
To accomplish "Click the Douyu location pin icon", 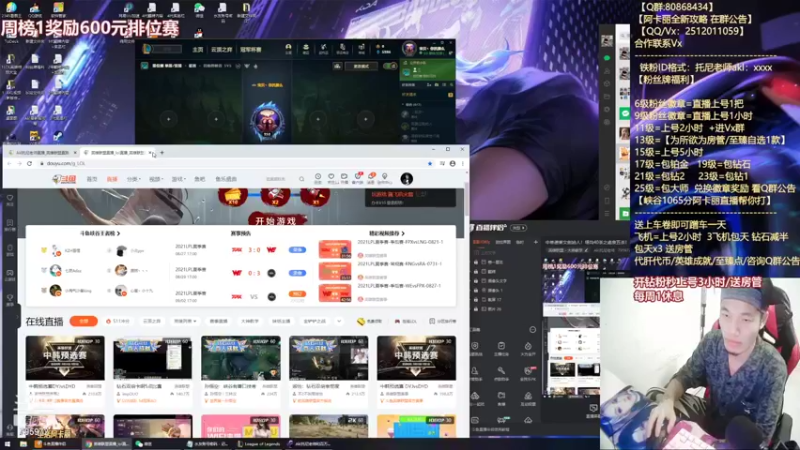I will tap(385, 178).
